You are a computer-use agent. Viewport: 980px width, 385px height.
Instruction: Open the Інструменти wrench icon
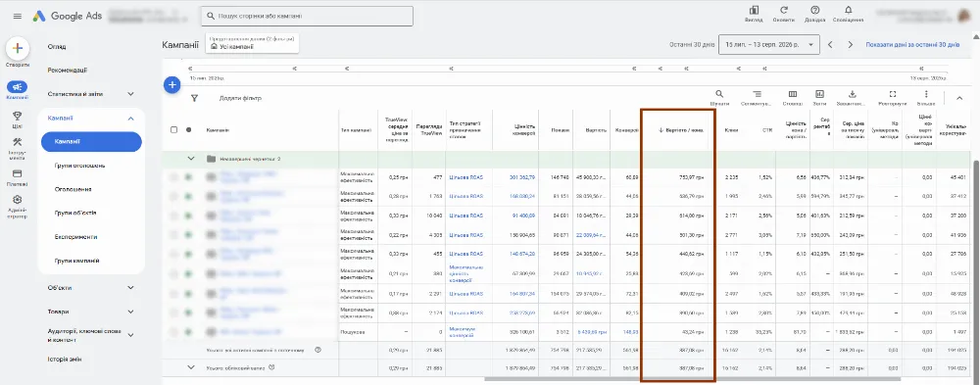[18, 142]
